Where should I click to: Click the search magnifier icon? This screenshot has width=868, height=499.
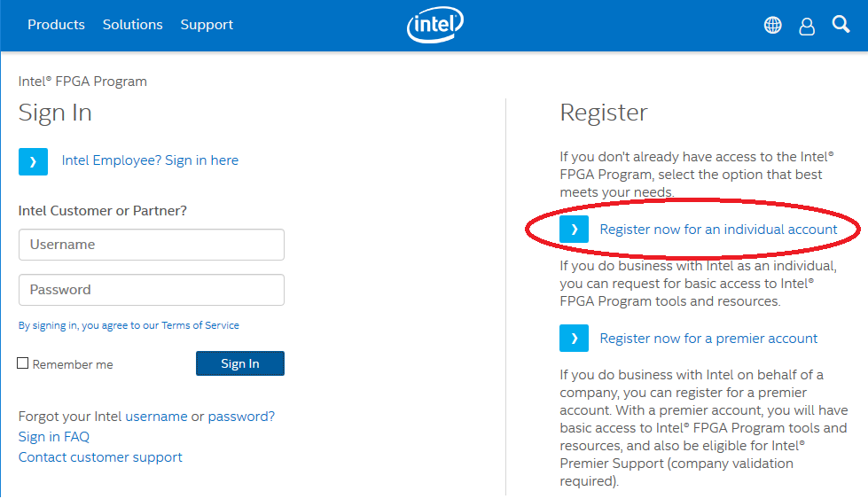click(x=841, y=24)
